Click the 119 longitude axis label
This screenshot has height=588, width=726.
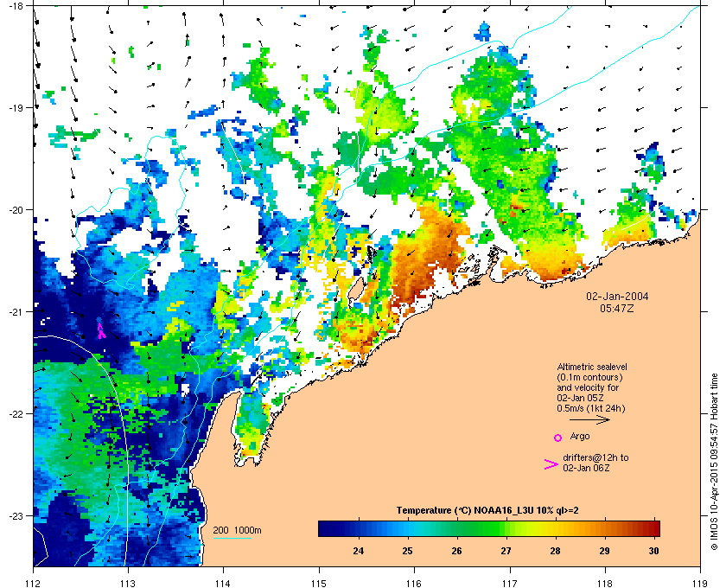700,583
